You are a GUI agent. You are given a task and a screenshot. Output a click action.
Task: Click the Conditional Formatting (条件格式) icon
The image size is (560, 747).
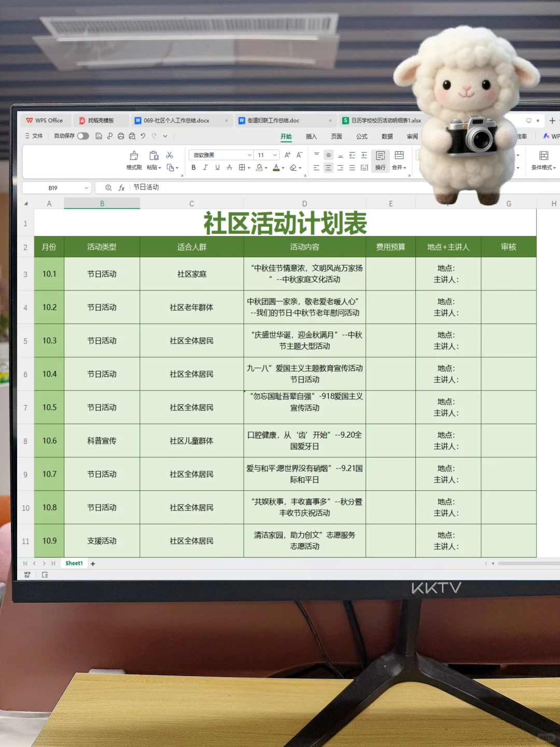click(543, 156)
